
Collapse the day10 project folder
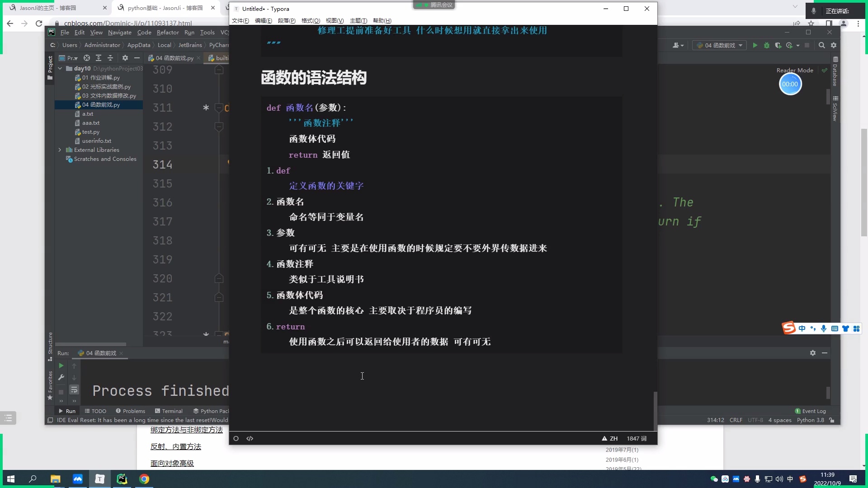click(x=60, y=68)
